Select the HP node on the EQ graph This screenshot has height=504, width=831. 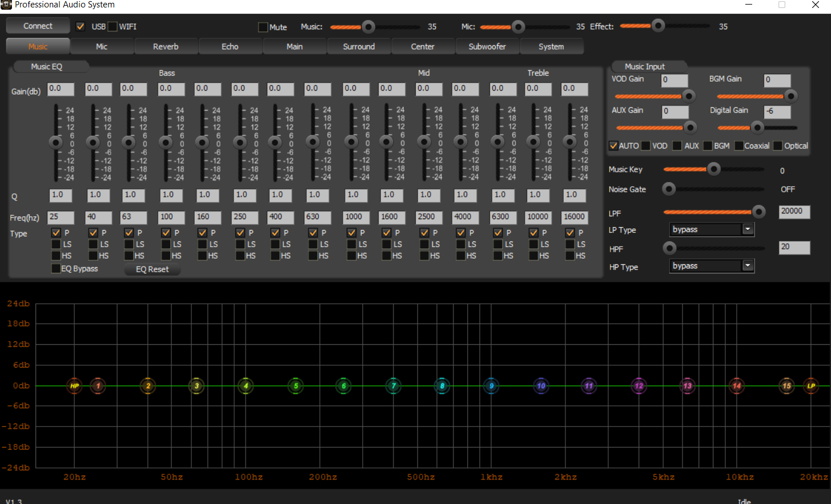74,386
